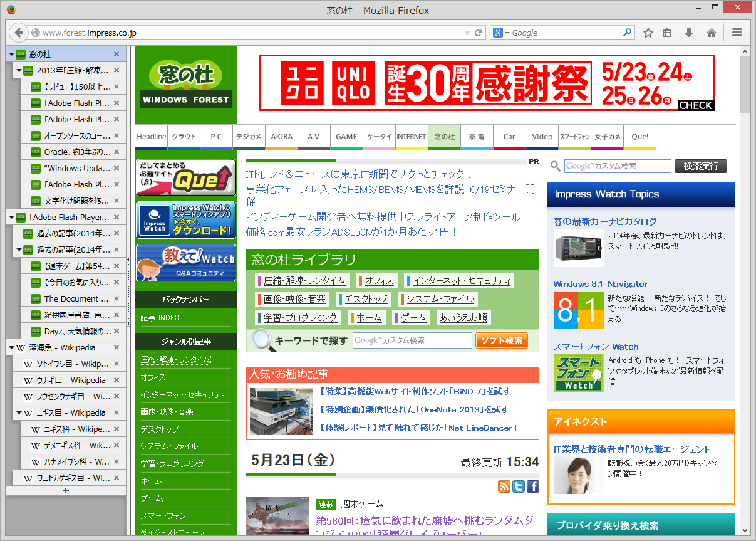Click the Facebook share icon
Viewport: 756px width, 541px height.
(533, 486)
